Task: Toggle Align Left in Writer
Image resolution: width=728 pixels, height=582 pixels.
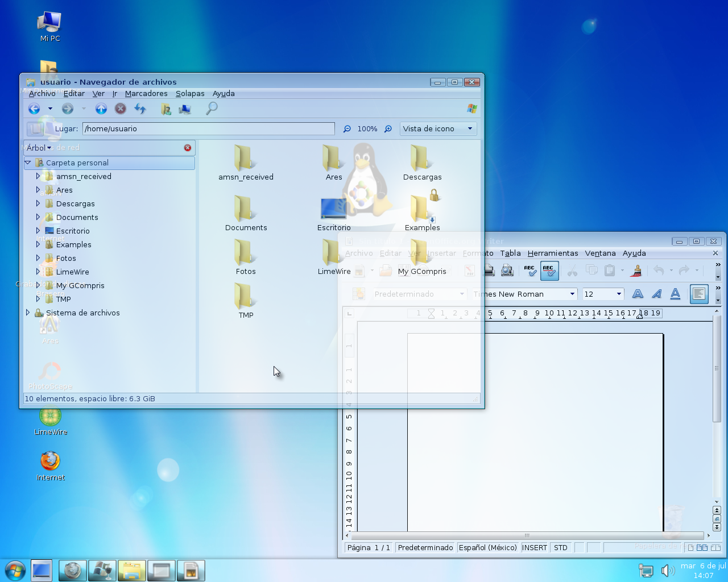Action: pyautogui.click(x=698, y=294)
